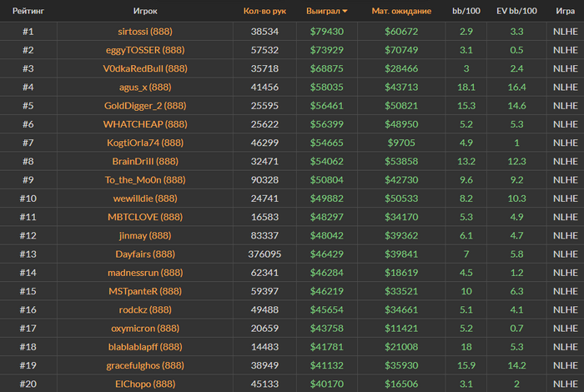Open MBTCLOVE (888) player link
This screenshot has height=392, width=584.
click(x=145, y=217)
